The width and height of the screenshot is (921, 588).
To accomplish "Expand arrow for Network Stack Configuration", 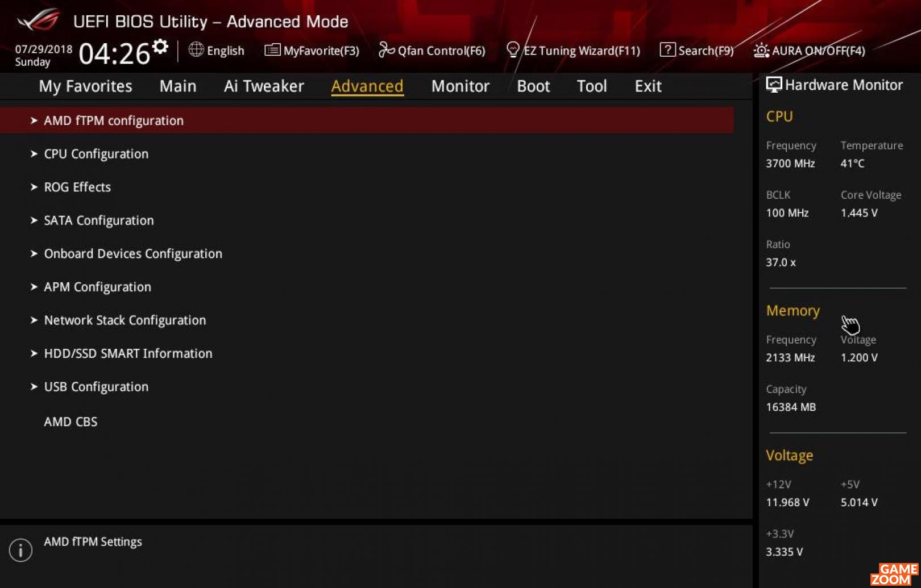I will coord(34,320).
